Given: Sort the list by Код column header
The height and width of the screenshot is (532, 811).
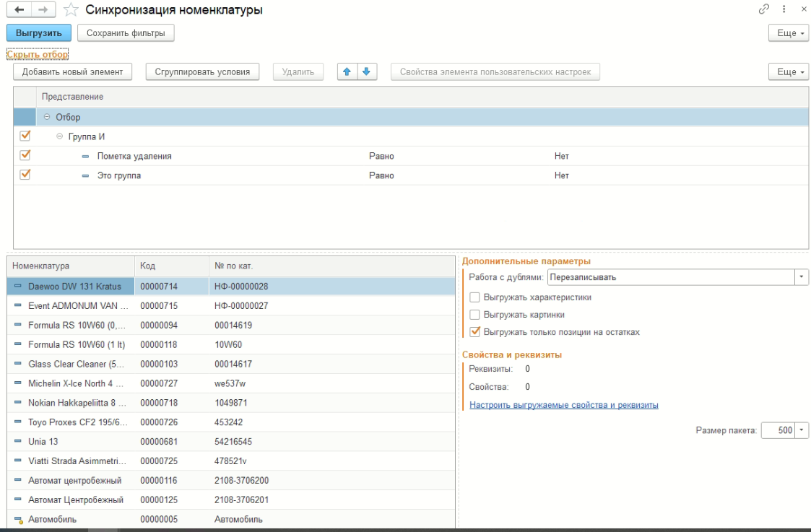Looking at the screenshot, I should (x=148, y=266).
